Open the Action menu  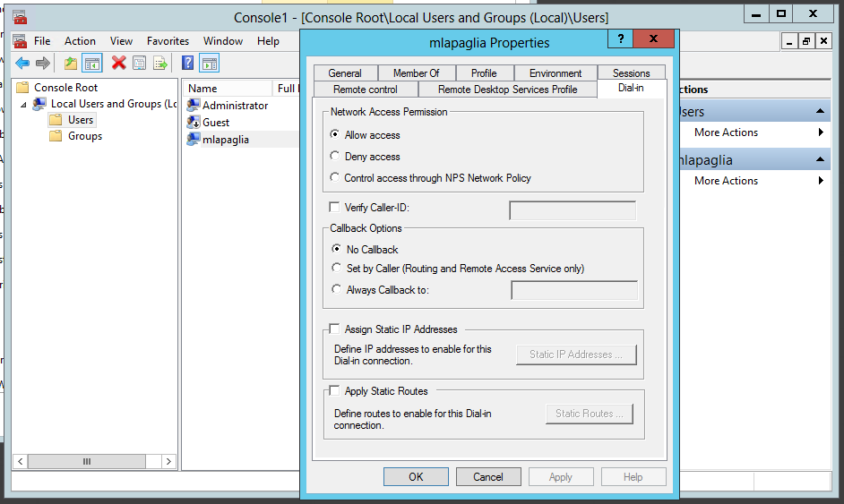click(x=80, y=41)
